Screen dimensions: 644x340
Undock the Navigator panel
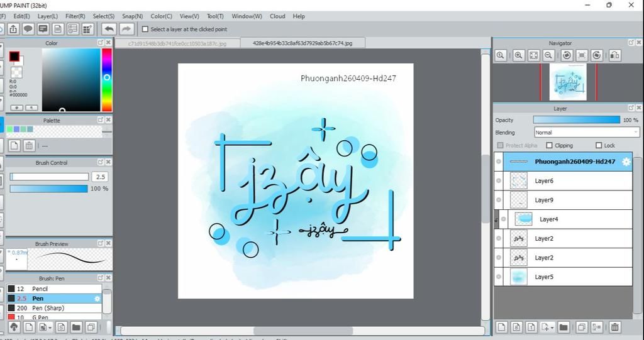tap(631, 42)
